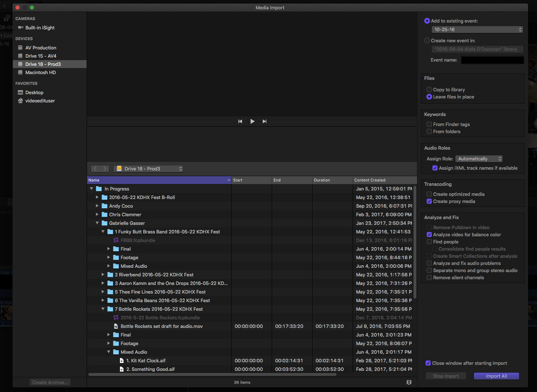Image resolution: width=537 pixels, height=392 pixels.
Task: Open the Assign Role Automatically dropdown
Action: 479,159
